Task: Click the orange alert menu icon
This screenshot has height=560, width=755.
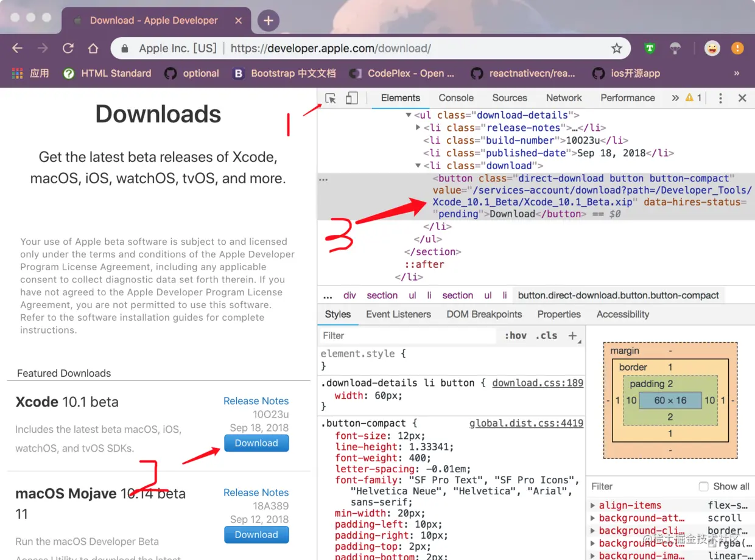Action: click(737, 49)
